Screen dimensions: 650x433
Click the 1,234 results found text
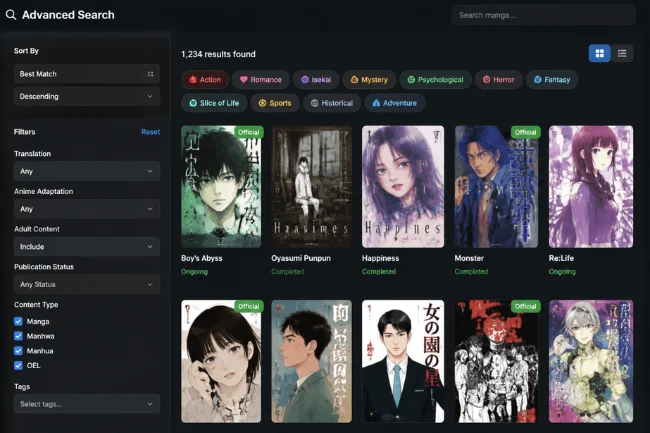click(x=218, y=54)
